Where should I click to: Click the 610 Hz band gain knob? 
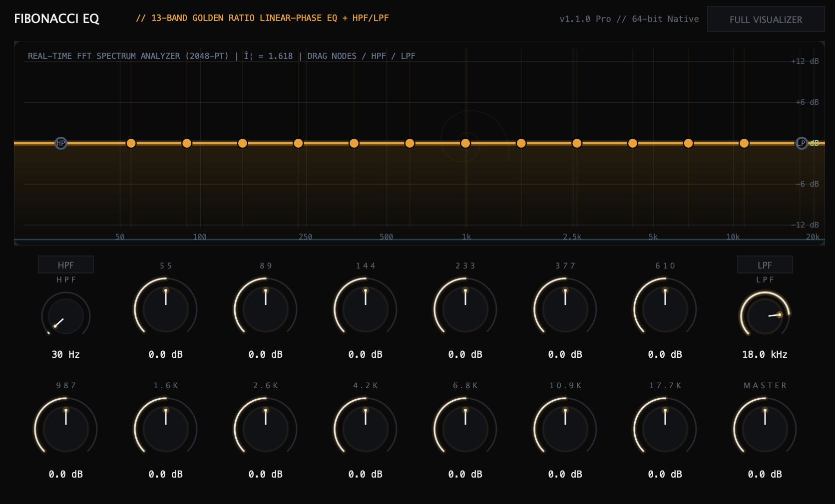[x=665, y=309]
